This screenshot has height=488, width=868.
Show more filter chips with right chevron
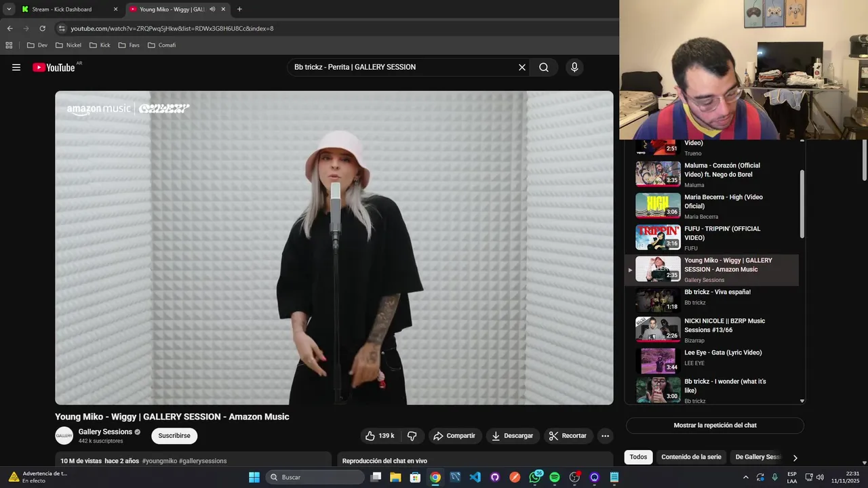pyautogui.click(x=795, y=457)
